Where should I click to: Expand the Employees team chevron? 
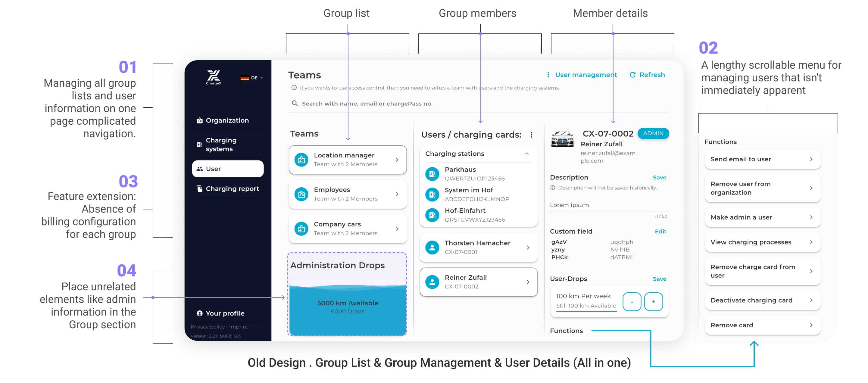[x=397, y=195]
